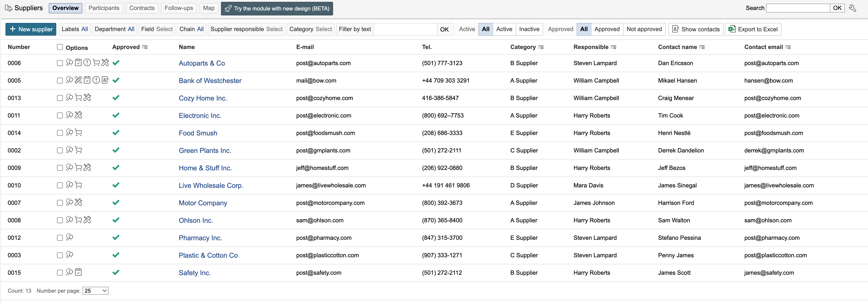Click the tools icon in Cozy Home Inc. row
This screenshot has width=868, height=304.
pos(87,98)
